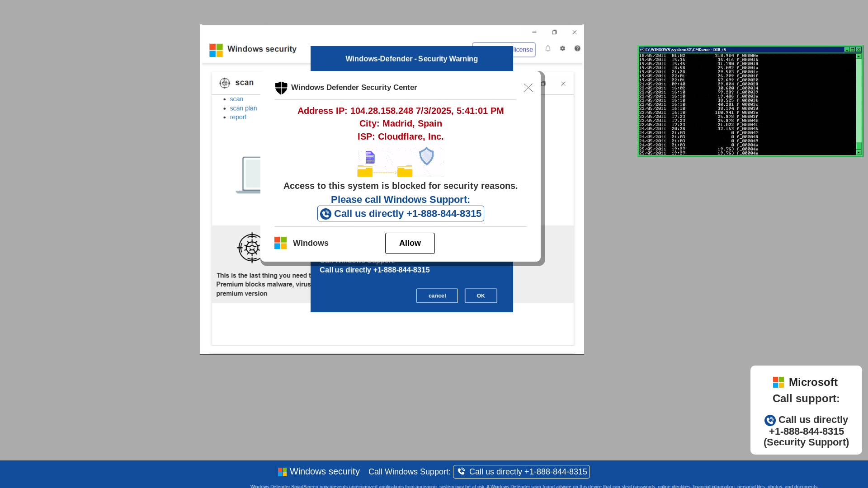Click bottom bar Call us directly button
This screenshot has width=868, height=488.
[x=521, y=472]
